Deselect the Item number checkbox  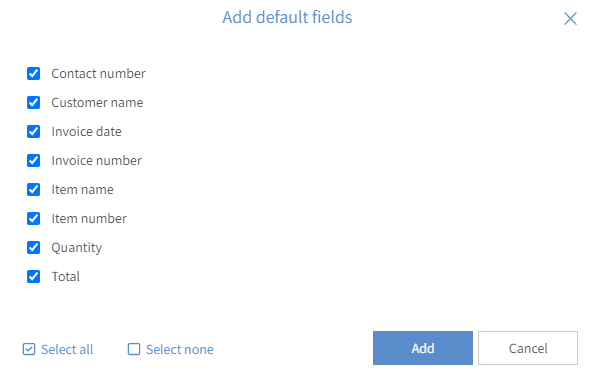(x=34, y=219)
